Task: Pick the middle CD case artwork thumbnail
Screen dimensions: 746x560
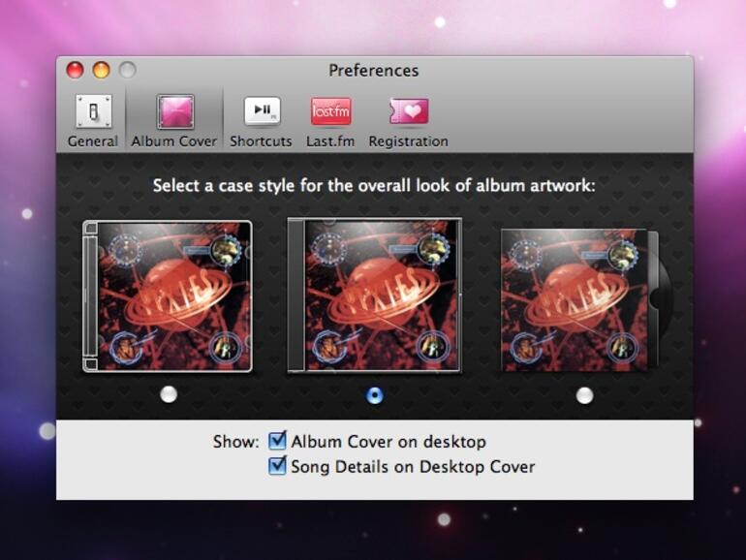Action: point(374,295)
